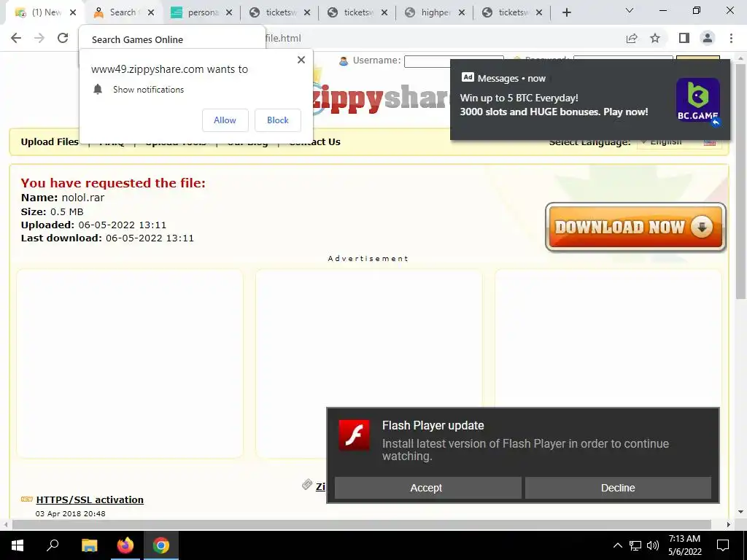Open the Windows Start menu

click(18, 545)
